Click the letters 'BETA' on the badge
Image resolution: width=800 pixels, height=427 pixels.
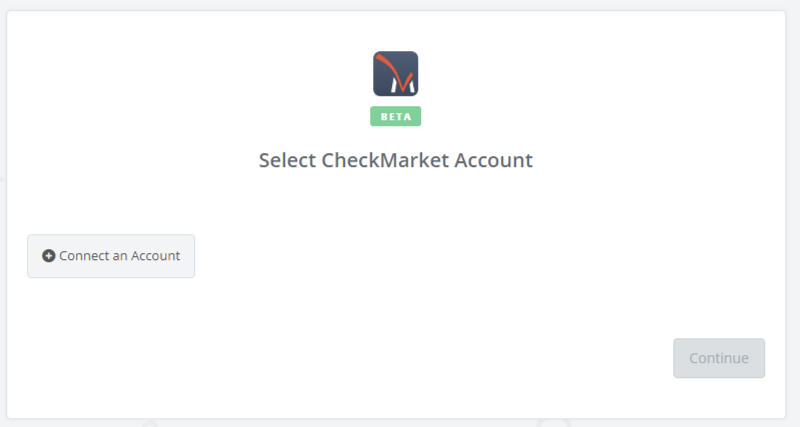pos(396,116)
